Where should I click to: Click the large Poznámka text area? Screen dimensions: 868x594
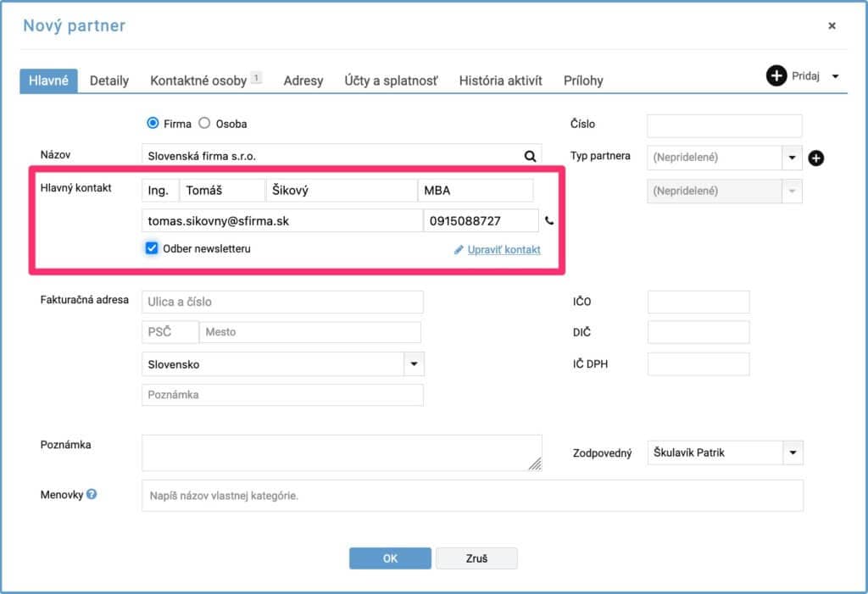tap(342, 452)
